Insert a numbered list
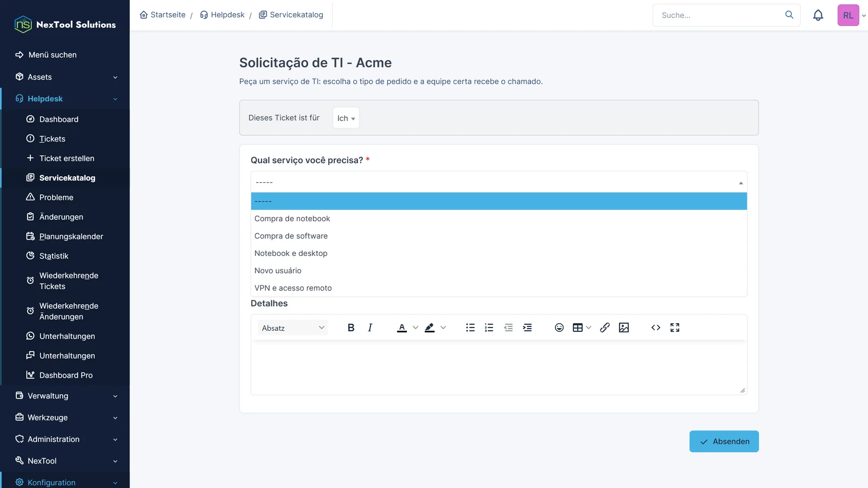 (x=489, y=328)
